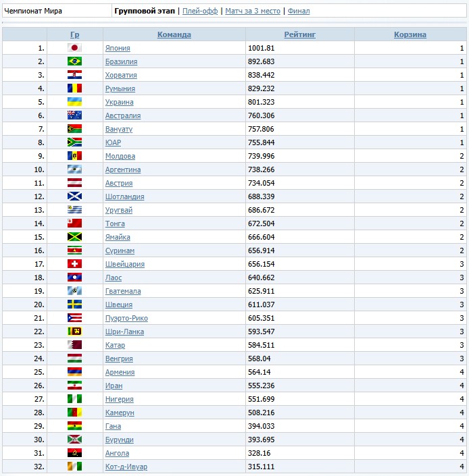
Task: Click the Croatia flag in row 3
Action: 74,75
